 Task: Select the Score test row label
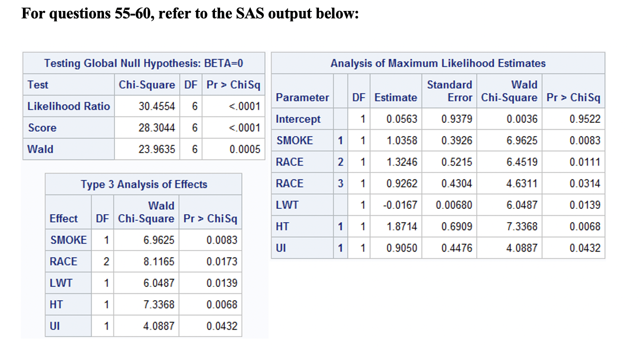click(42, 128)
